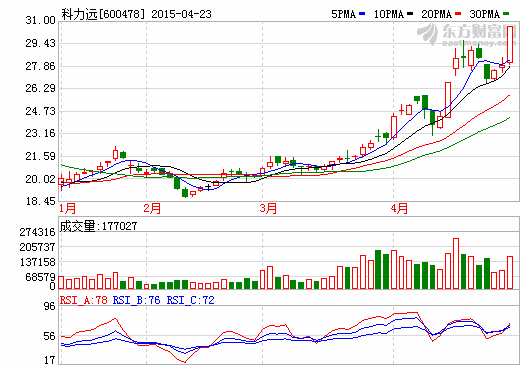Click the 20PMA legend label
Image resolution: width=520 pixels, height=365 pixels.
437,14
